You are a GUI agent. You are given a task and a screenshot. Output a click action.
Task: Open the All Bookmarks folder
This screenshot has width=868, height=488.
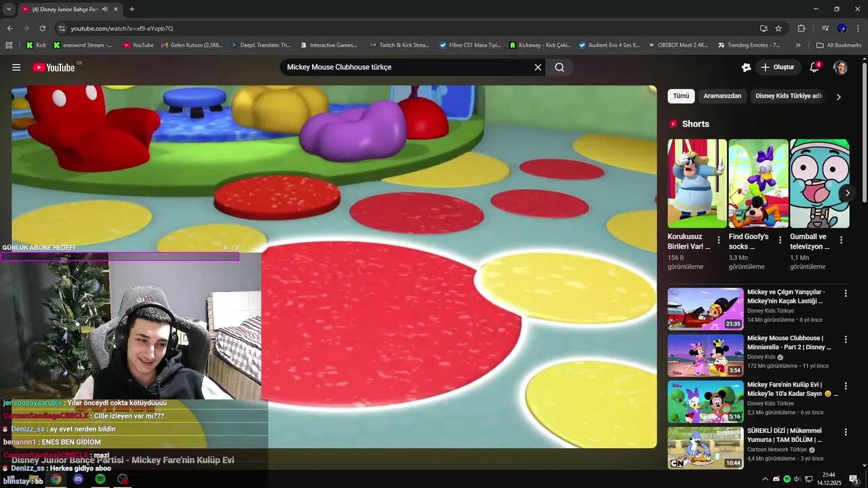pos(839,45)
